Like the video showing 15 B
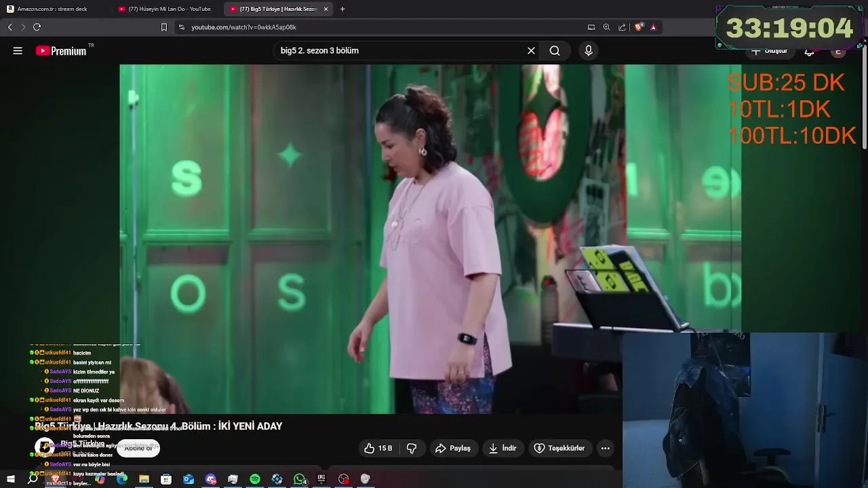Image resolution: width=868 pixels, height=488 pixels. tap(378, 448)
